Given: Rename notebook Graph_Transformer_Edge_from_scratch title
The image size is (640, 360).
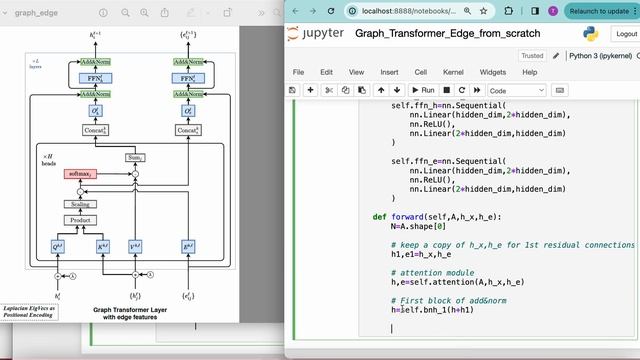Looking at the screenshot, I should click(x=447, y=33).
